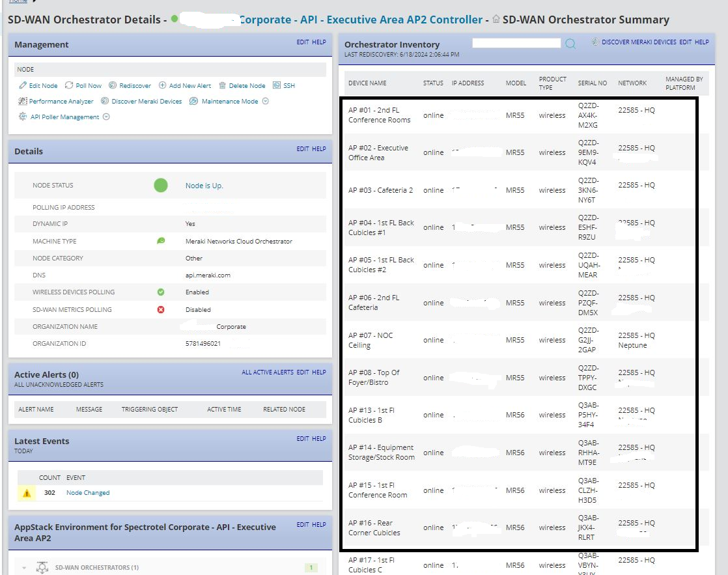Viewport: 728px width, 575px height.
Task: Click the Rediscover icon
Action: point(113,85)
